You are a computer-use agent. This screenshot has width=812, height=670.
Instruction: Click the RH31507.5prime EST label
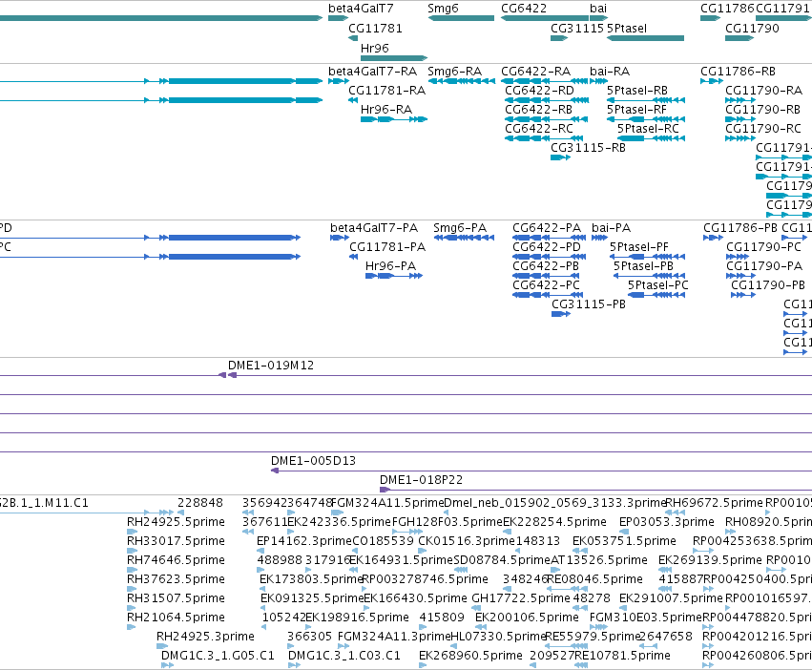(x=177, y=598)
